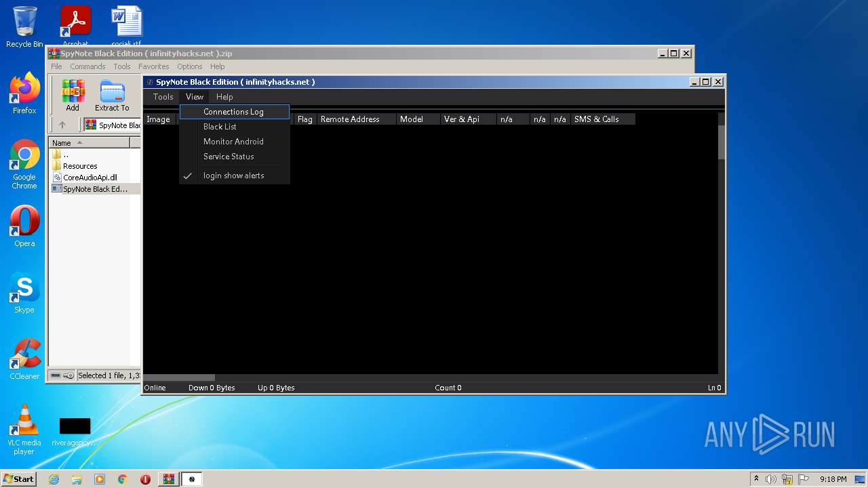
Task: Select the Skype desktop shortcut
Action: click(24, 293)
